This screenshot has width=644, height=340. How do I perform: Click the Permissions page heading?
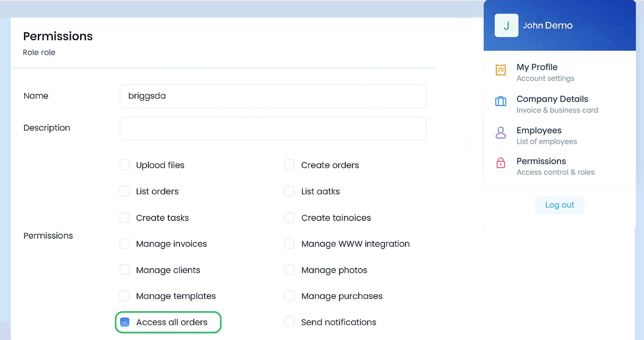coord(58,36)
